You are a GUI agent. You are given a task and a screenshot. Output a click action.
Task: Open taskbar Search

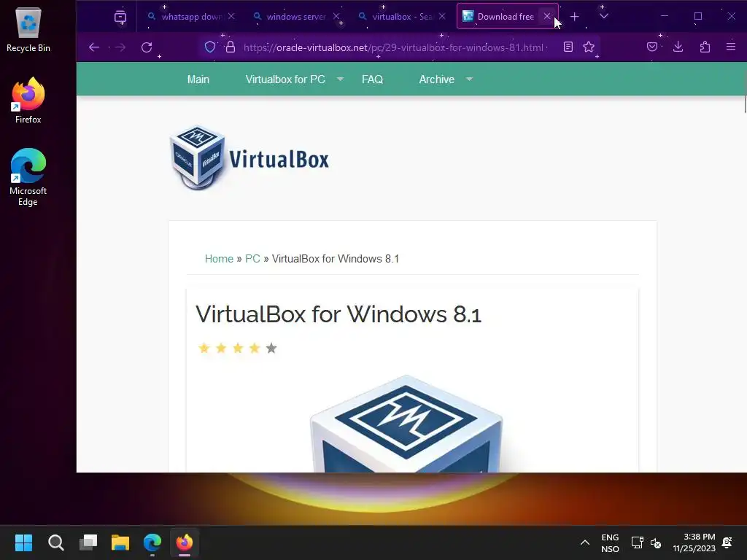(x=55, y=542)
